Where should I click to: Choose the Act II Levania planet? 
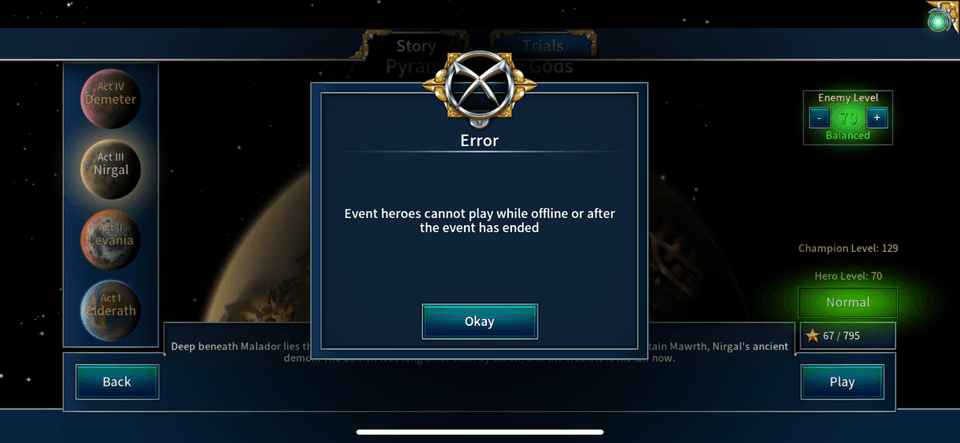click(111, 239)
